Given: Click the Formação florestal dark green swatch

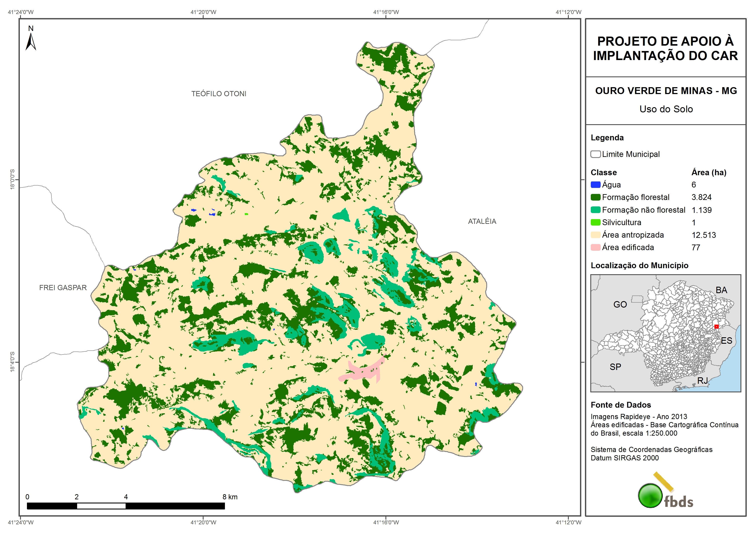Looking at the screenshot, I should click(x=595, y=197).
